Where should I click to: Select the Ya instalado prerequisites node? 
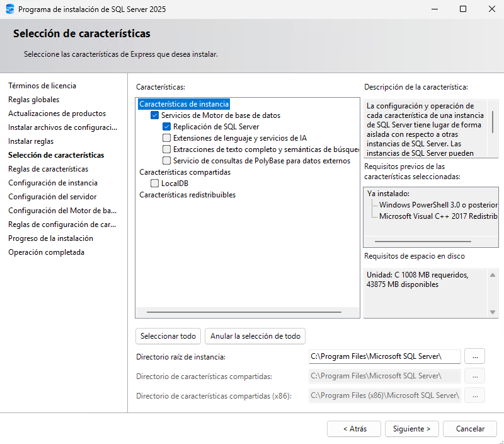click(388, 194)
